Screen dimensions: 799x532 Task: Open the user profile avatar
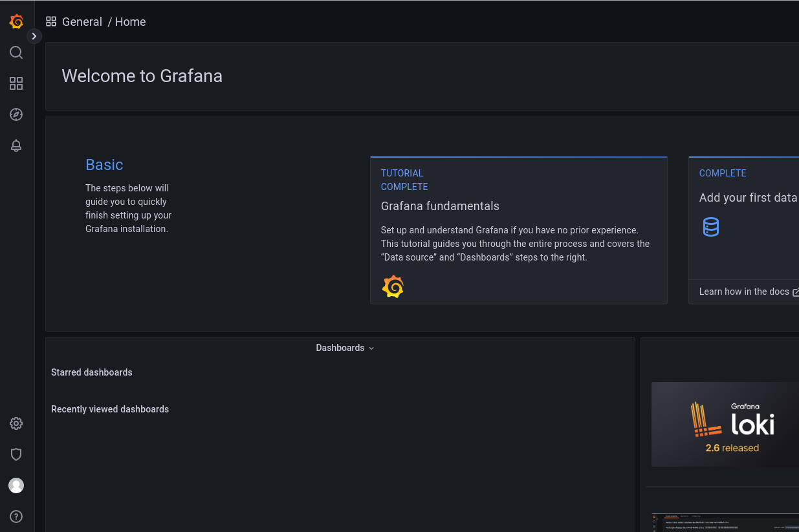coord(16,485)
